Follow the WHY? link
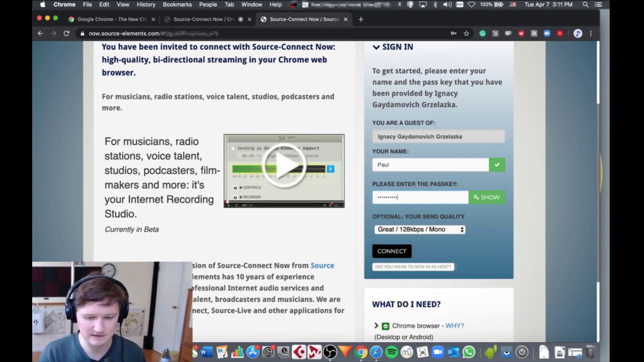Image resolution: width=644 pixels, height=362 pixels. click(455, 326)
